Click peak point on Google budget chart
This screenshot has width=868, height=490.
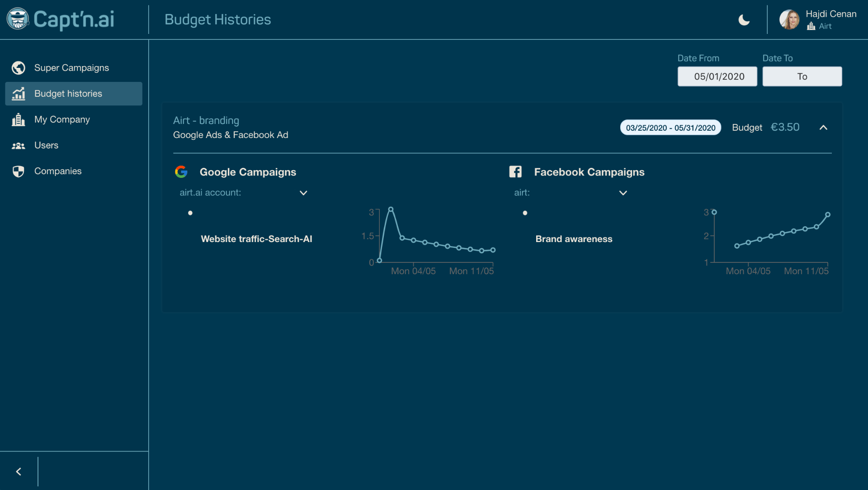click(x=391, y=209)
